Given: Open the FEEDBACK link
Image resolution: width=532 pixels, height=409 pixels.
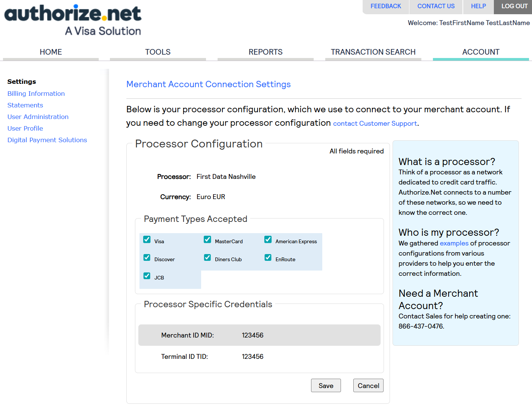Looking at the screenshot, I should [x=386, y=6].
